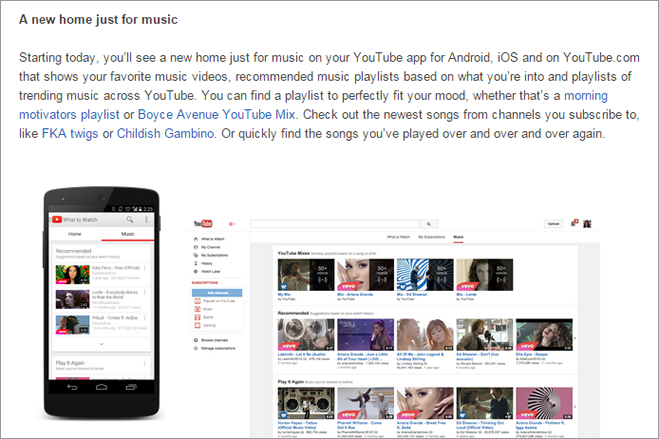Click the desktop YouTube search field
659x439 pixels.
tap(335, 224)
